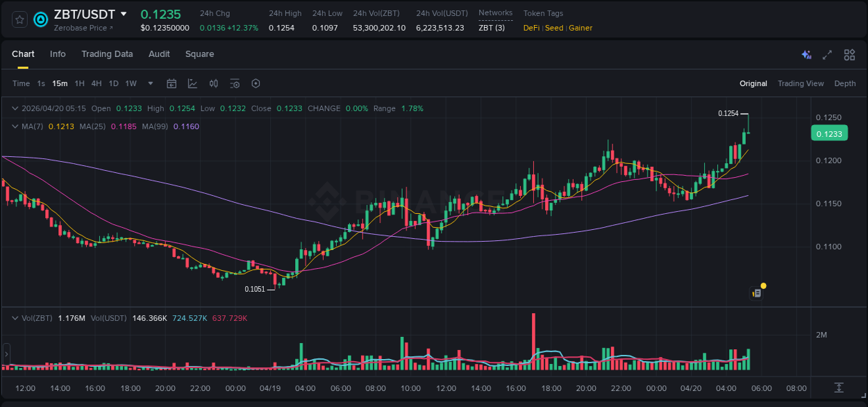Click the Zerobase exchange logo icon
Screen dimensions: 868x407
(42, 19)
